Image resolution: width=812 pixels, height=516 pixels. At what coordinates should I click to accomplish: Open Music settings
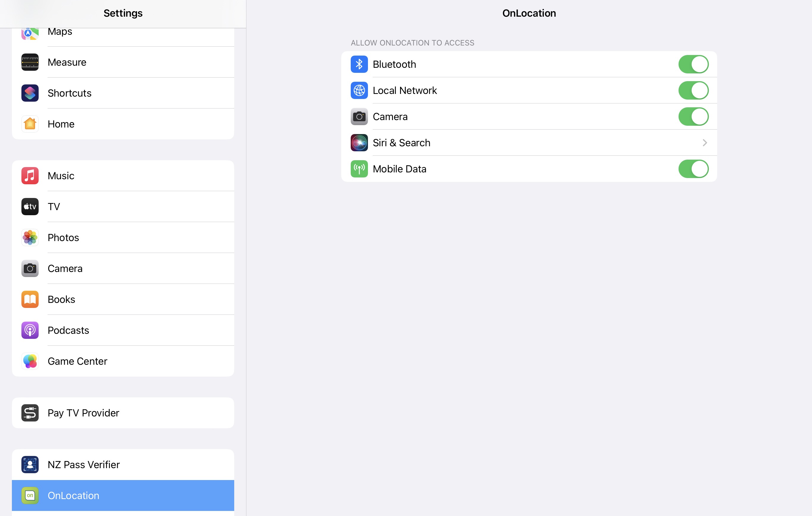coord(123,176)
